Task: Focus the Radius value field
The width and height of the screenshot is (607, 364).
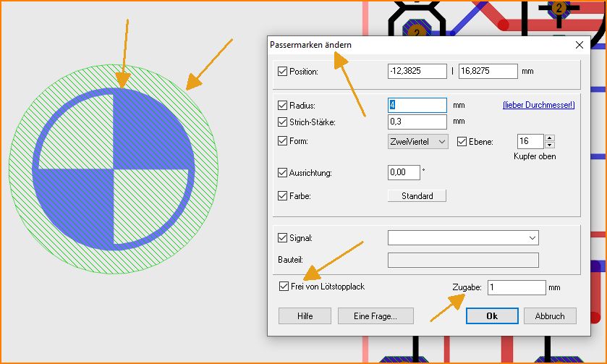Action: click(x=417, y=106)
